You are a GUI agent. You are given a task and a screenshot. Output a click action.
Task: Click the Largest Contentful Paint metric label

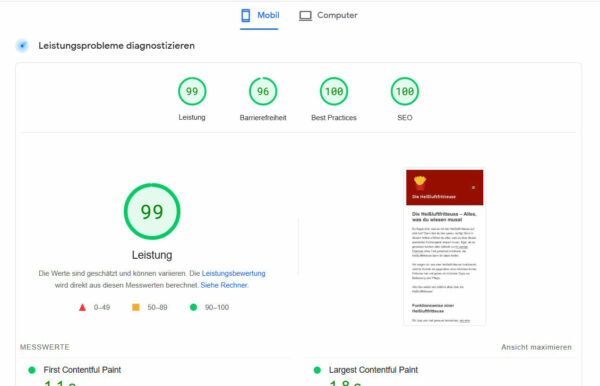373,370
